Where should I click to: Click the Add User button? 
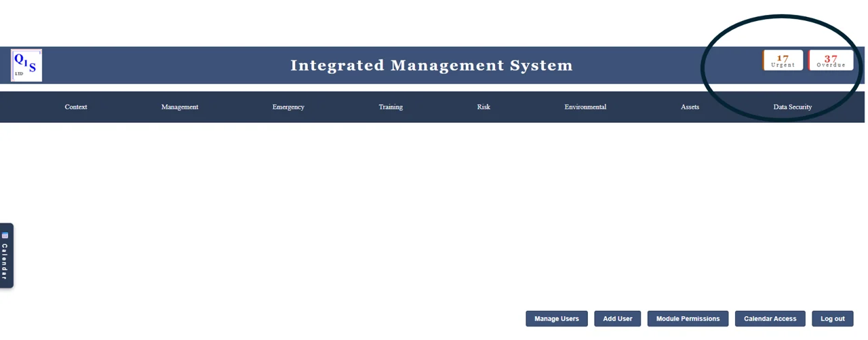pos(618,319)
